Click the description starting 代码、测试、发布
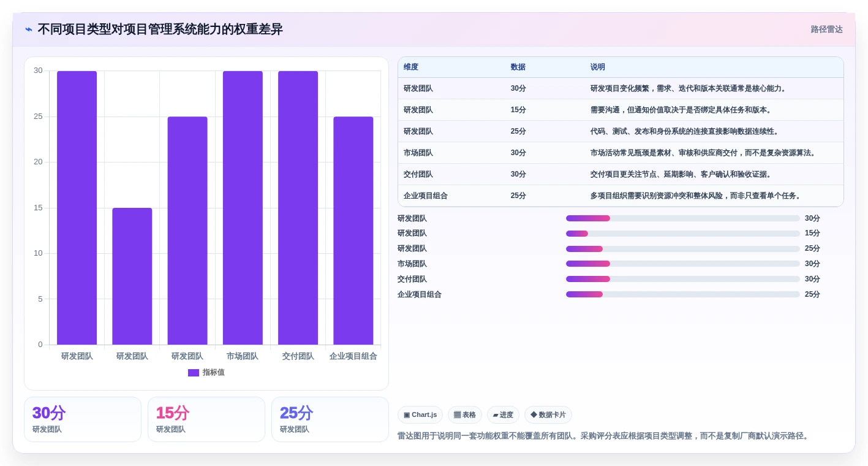 [x=685, y=131]
